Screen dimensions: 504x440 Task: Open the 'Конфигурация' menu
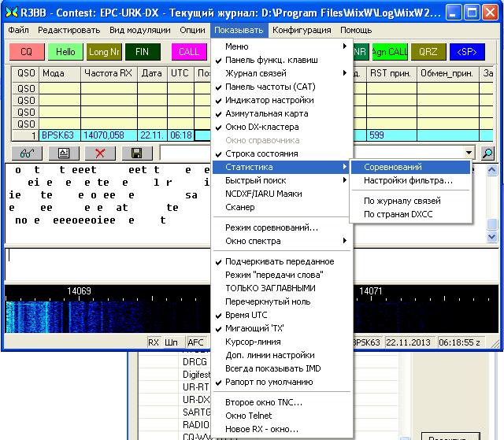(303, 30)
